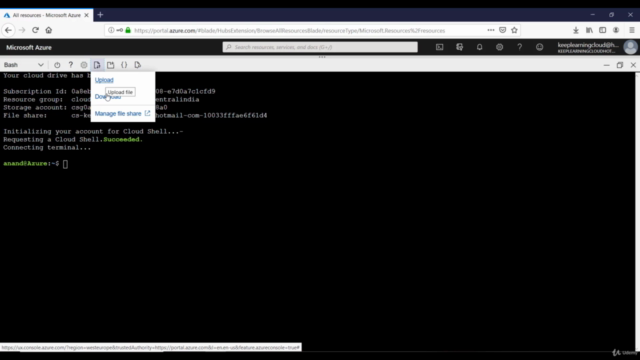This screenshot has width=640, height=360.
Task: Open Cloud Shell help question mark
Action: [71, 65]
